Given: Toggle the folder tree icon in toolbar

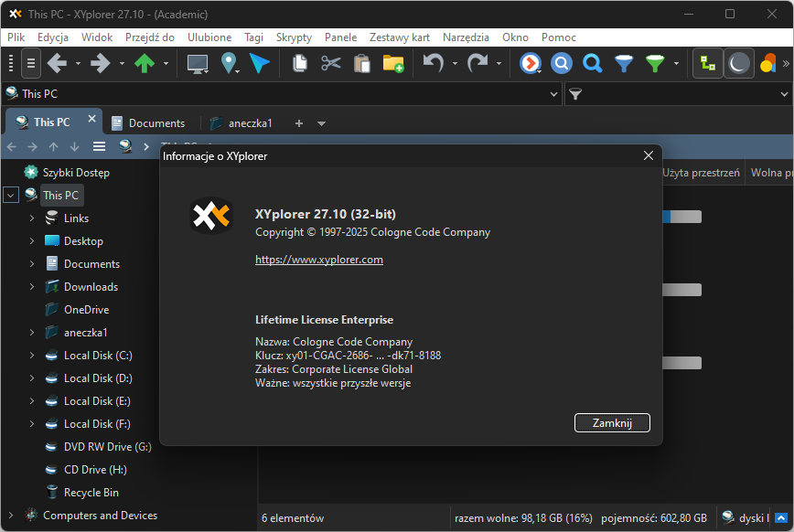Looking at the screenshot, I should click(x=707, y=63).
